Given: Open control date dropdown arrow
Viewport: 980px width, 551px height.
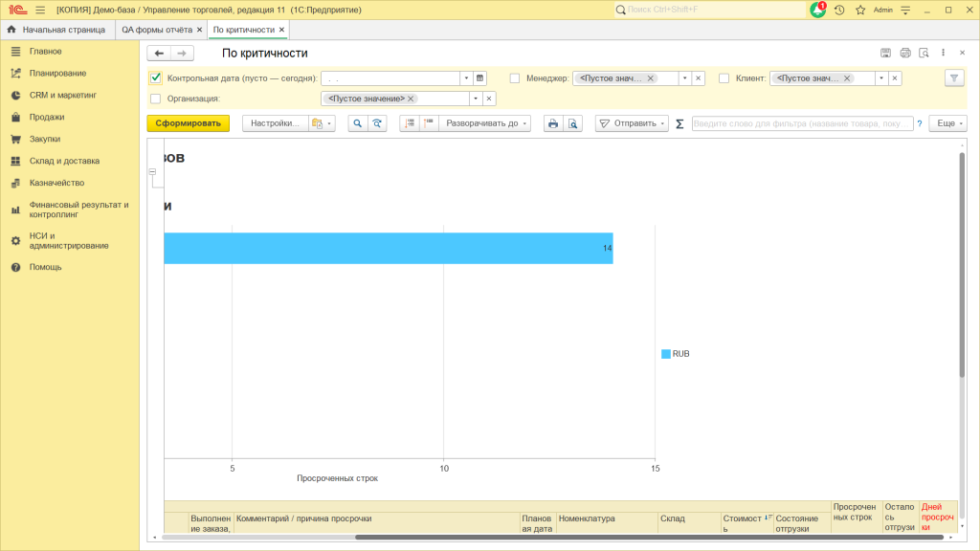Looking at the screenshot, I should (x=466, y=78).
